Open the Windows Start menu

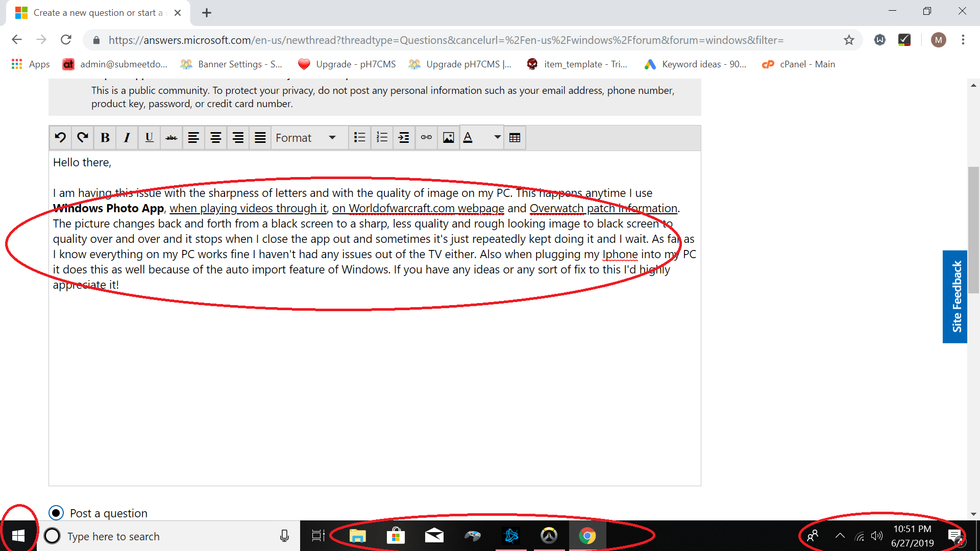coord(18,536)
